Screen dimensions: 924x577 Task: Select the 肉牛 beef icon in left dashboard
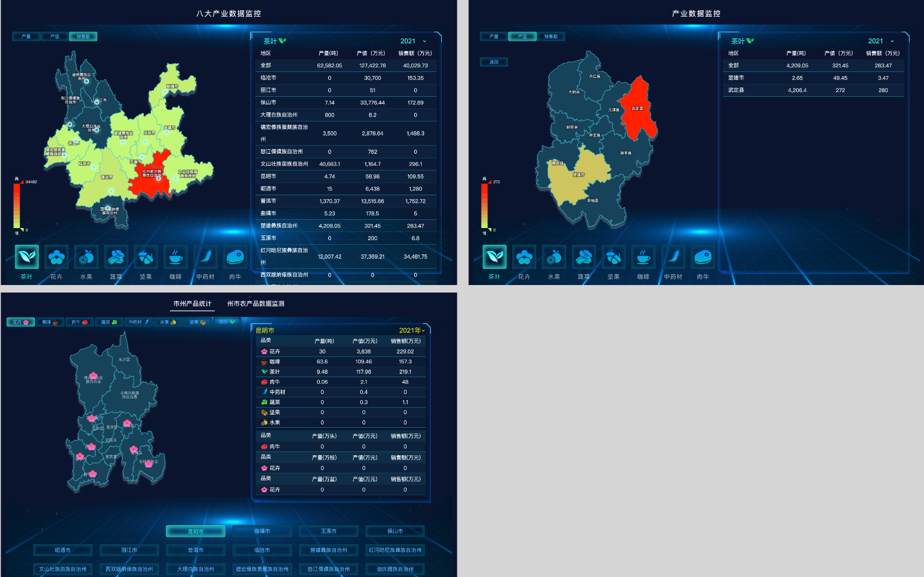[235, 257]
